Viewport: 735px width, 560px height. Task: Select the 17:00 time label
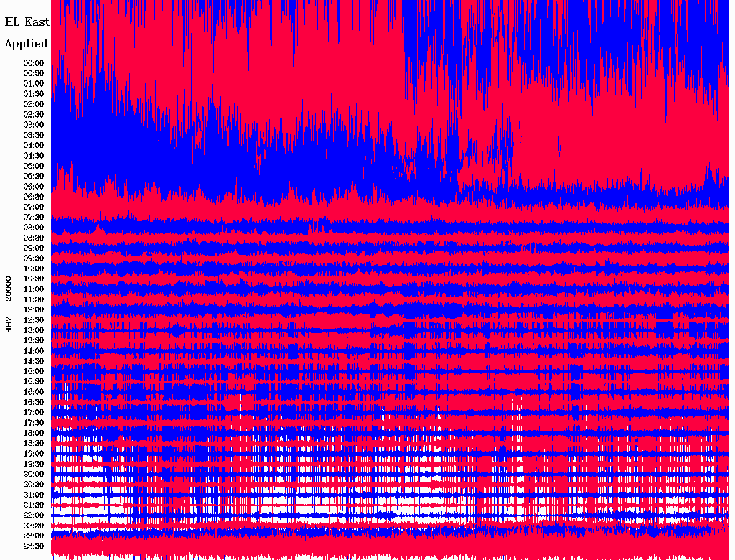tap(34, 413)
